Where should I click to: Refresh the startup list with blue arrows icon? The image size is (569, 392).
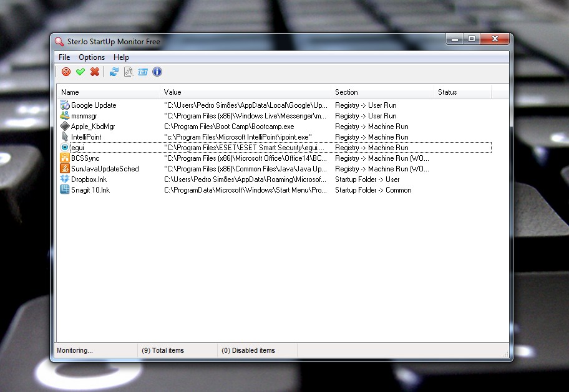coord(114,72)
